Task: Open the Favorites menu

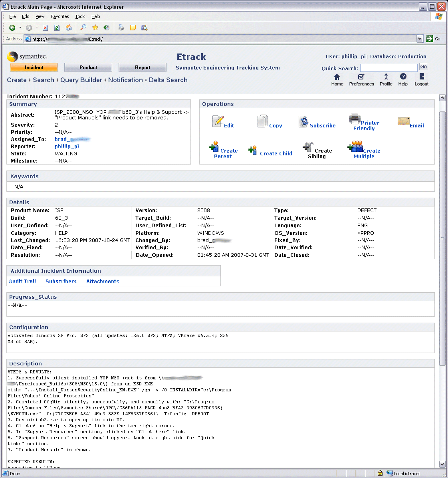Action: 59,16
